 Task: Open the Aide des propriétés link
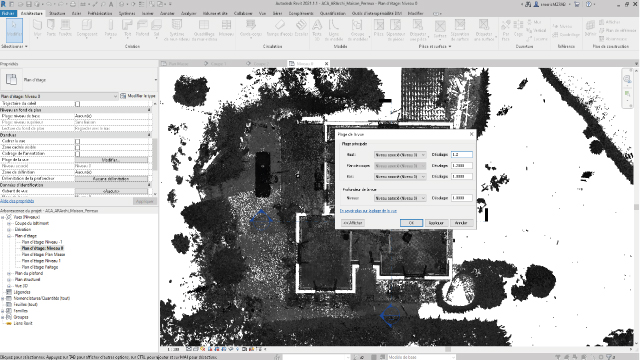pyautogui.click(x=17, y=201)
